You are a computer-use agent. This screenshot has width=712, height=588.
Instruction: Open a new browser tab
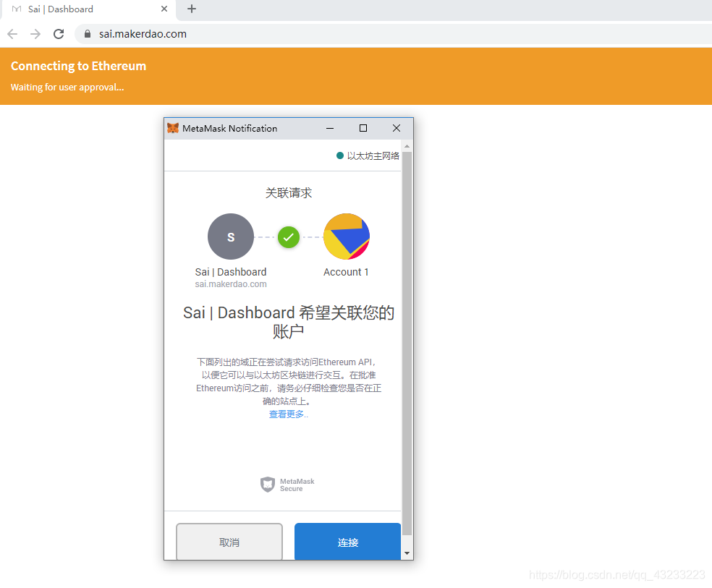pyautogui.click(x=192, y=9)
